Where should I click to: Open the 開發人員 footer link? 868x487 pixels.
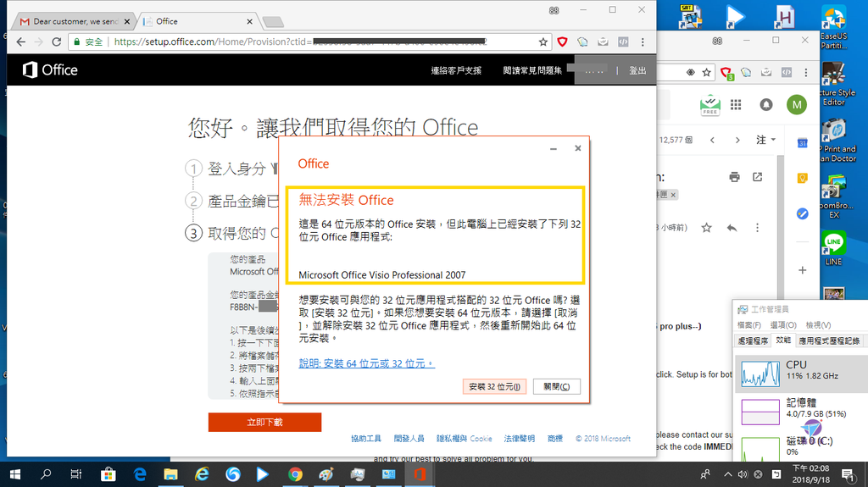coord(409,439)
